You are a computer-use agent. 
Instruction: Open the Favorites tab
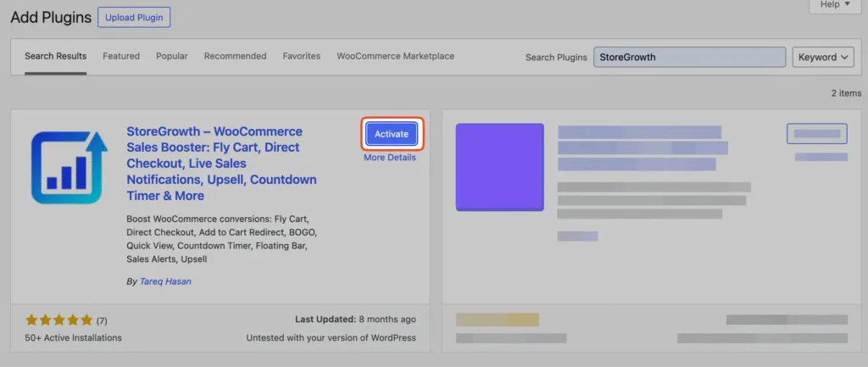click(x=302, y=56)
